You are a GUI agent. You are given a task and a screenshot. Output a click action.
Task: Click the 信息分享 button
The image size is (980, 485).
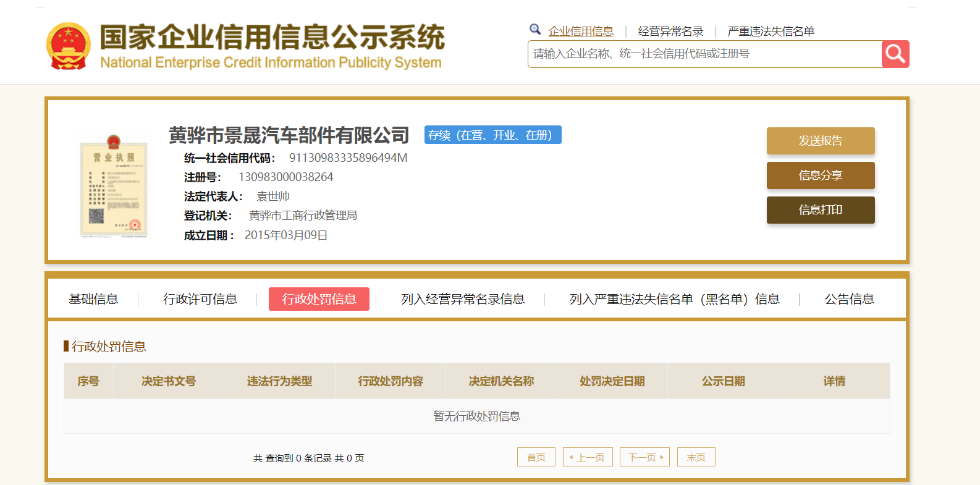tap(821, 175)
